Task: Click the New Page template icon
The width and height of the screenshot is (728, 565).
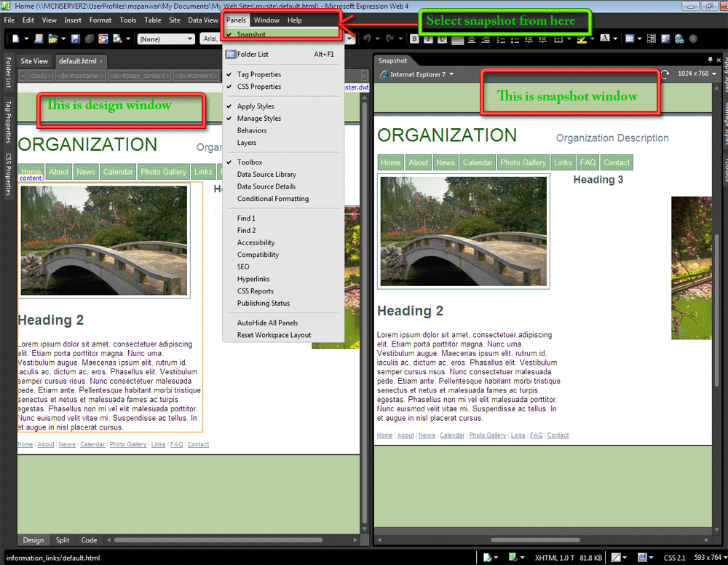Action: click(39, 39)
